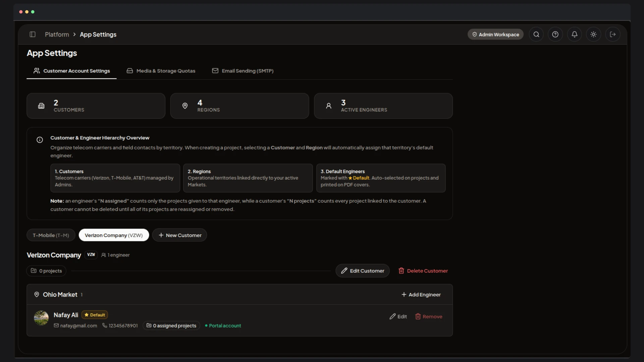
Task: Edit Customer for Verizon Company
Action: [363, 271]
